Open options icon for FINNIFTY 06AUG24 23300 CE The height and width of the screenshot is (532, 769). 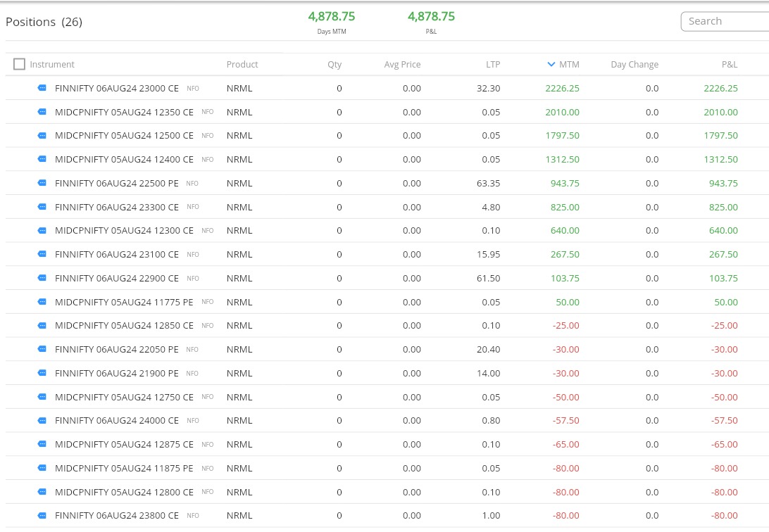click(x=42, y=207)
